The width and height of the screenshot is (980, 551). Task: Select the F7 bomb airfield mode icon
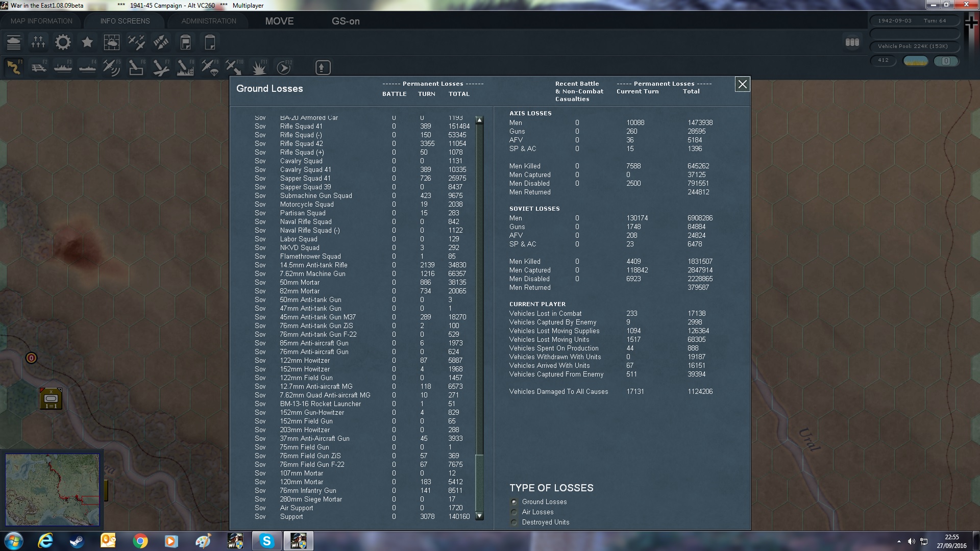(x=161, y=67)
